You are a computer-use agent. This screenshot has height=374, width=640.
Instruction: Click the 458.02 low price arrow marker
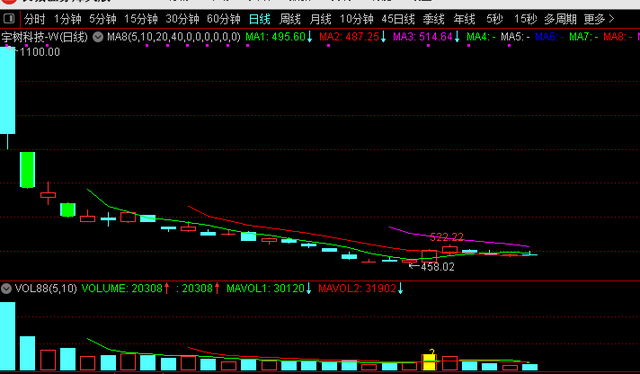pos(432,267)
